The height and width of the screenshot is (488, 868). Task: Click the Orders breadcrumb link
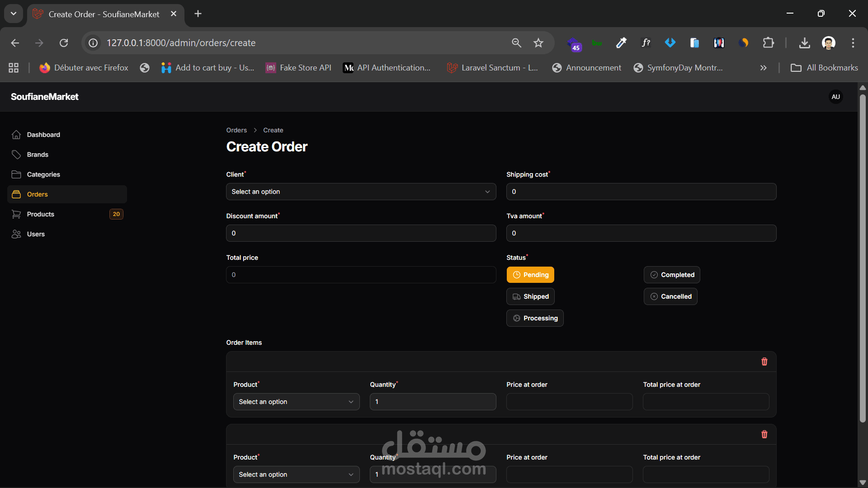point(236,130)
